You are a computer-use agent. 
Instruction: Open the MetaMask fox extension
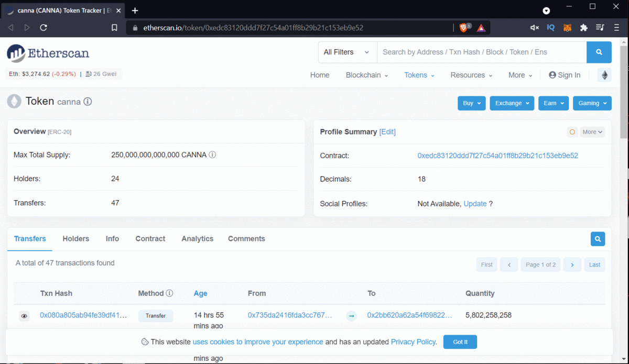coord(567,28)
